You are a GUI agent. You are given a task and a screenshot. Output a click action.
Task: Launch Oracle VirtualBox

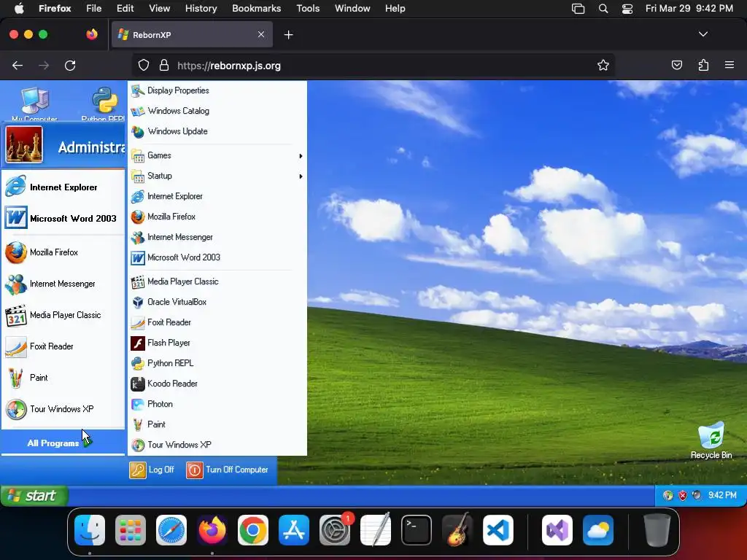coord(217,302)
